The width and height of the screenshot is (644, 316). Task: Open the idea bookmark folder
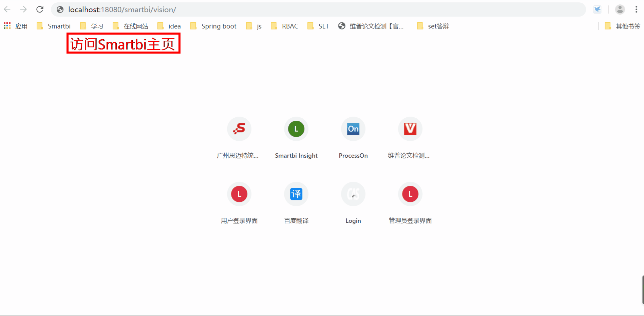coord(169,26)
